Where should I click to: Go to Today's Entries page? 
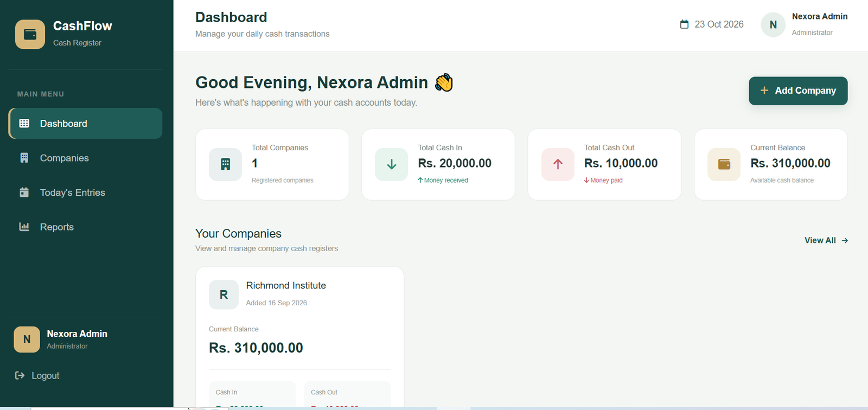coord(85,193)
